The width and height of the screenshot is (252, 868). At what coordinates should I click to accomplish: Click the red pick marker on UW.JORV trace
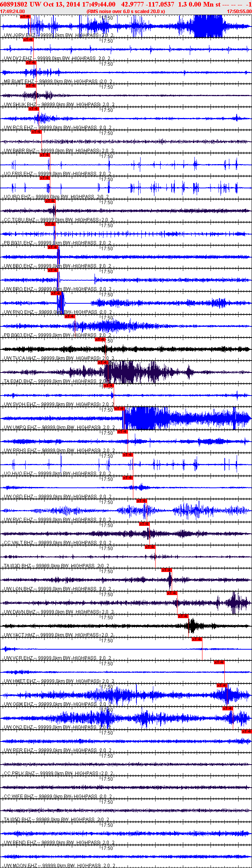pos(25,17)
